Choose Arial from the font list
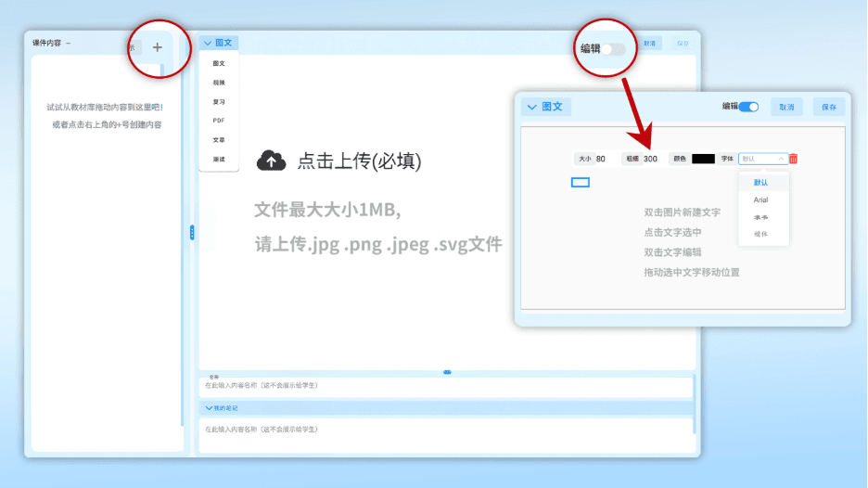This screenshot has width=868, height=488. [x=761, y=199]
